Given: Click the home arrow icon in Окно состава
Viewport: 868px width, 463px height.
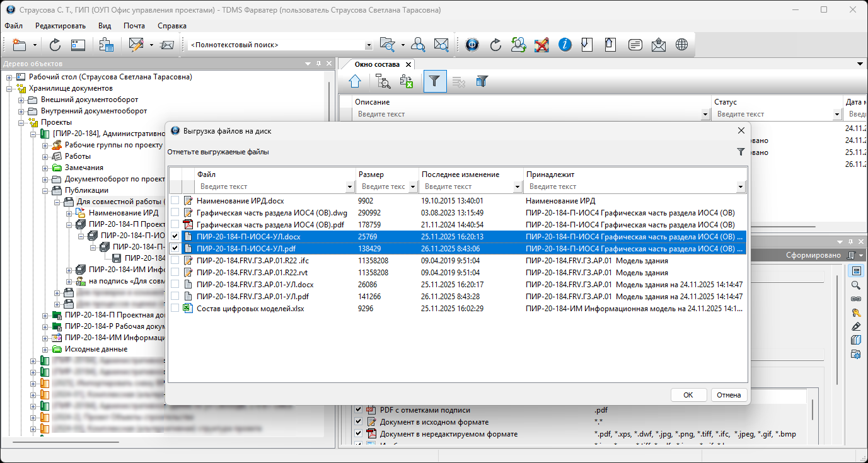Looking at the screenshot, I should click(x=355, y=81).
